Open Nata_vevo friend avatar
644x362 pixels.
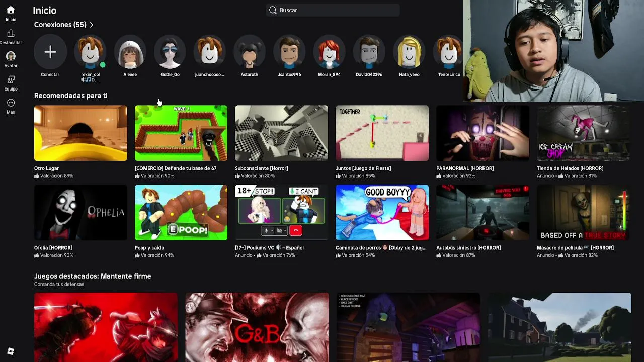pos(409,52)
